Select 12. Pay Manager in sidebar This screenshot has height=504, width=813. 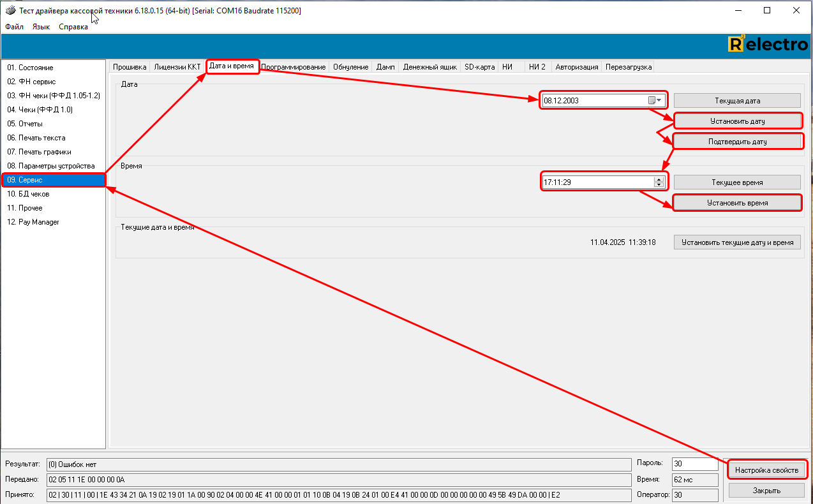pos(33,222)
